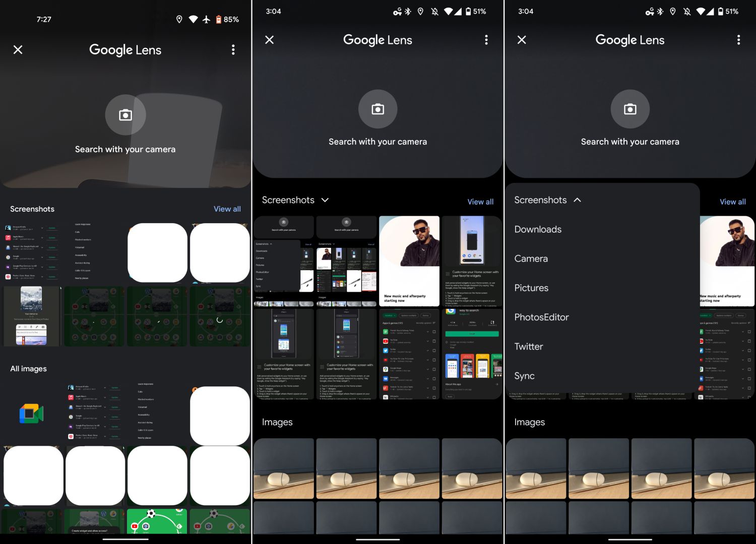The image size is (756, 544).
Task: Tap the airplane mode status bar icon
Action: (x=206, y=19)
